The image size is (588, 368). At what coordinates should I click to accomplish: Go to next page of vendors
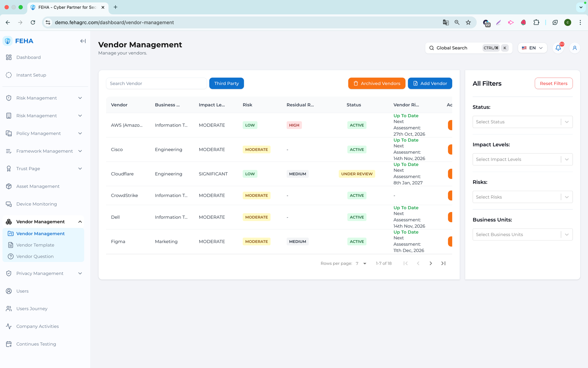pyautogui.click(x=431, y=263)
